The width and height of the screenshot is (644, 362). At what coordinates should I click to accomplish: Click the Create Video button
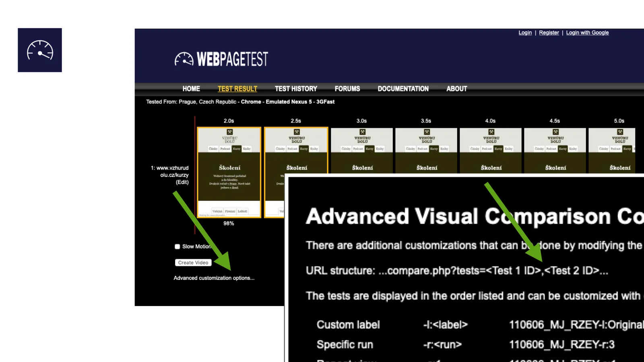click(193, 263)
